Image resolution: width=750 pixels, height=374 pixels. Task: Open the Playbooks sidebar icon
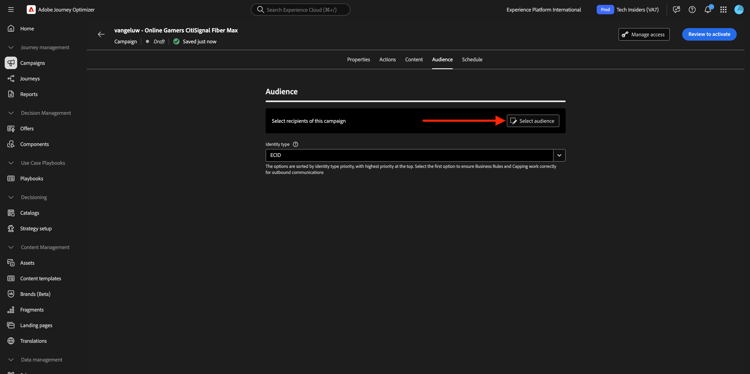click(11, 178)
